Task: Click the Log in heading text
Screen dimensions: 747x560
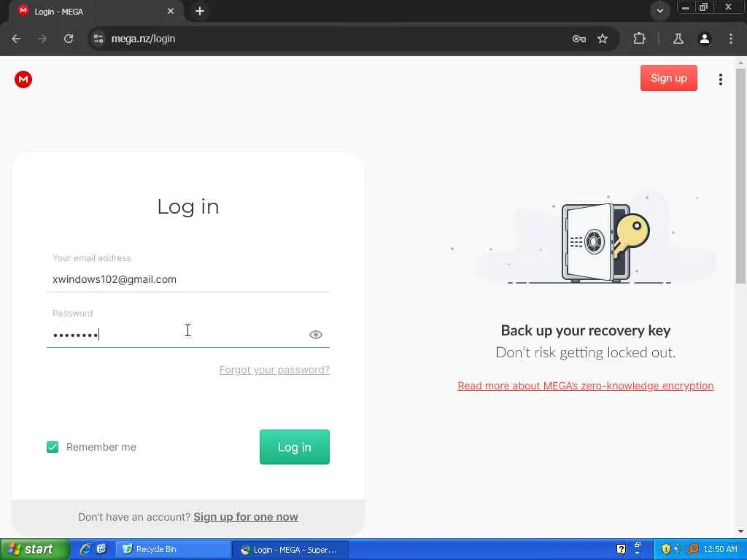Action: click(188, 206)
